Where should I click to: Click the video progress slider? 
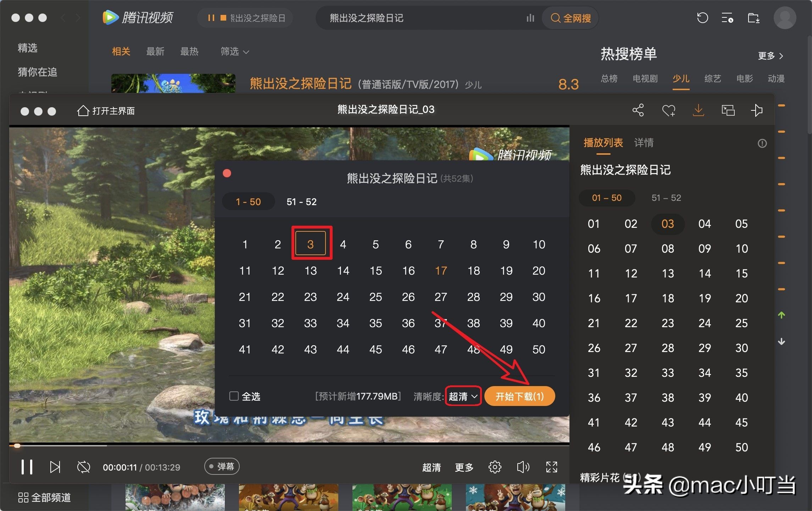click(x=17, y=446)
